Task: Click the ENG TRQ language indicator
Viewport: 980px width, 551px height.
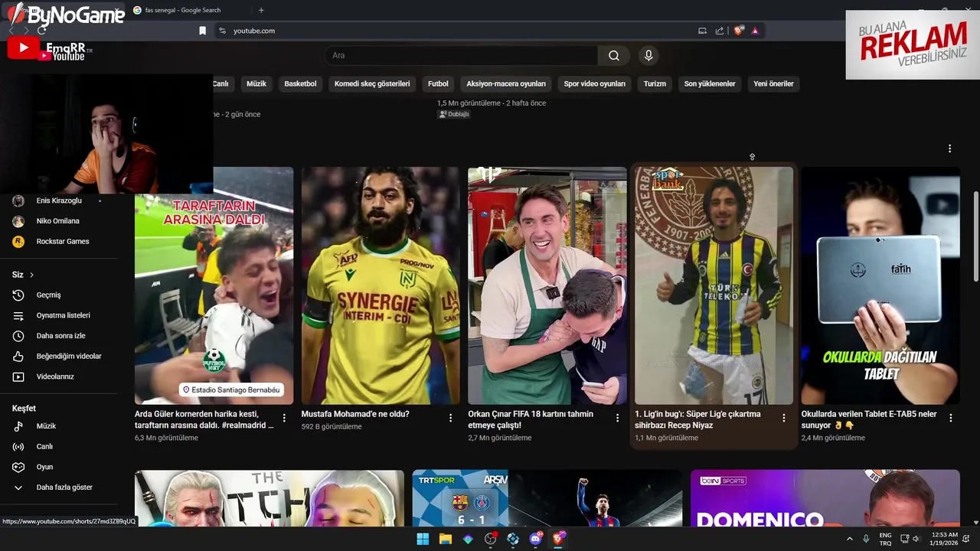Action: pyautogui.click(x=885, y=539)
